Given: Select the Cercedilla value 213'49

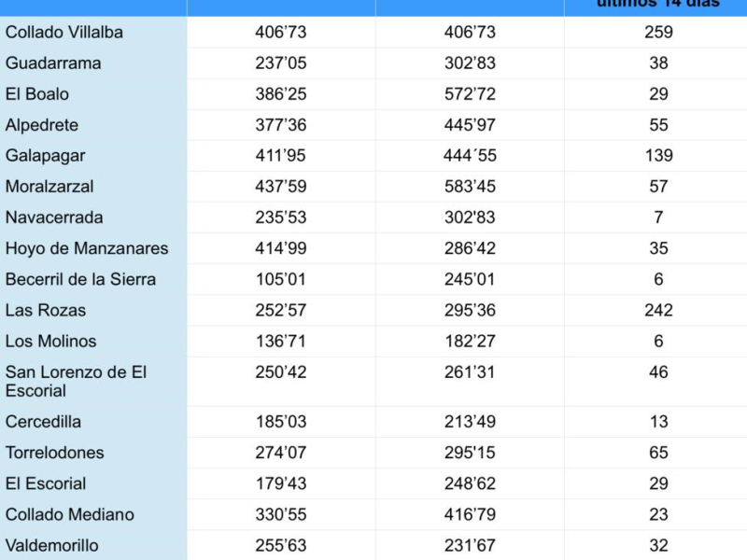Looking at the screenshot, I should (x=470, y=422).
